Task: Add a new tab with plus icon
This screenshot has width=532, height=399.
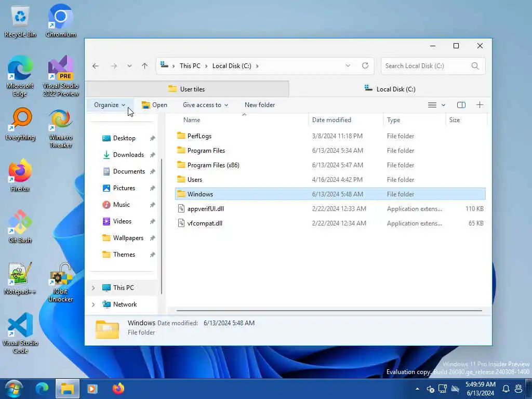Action: point(480,104)
